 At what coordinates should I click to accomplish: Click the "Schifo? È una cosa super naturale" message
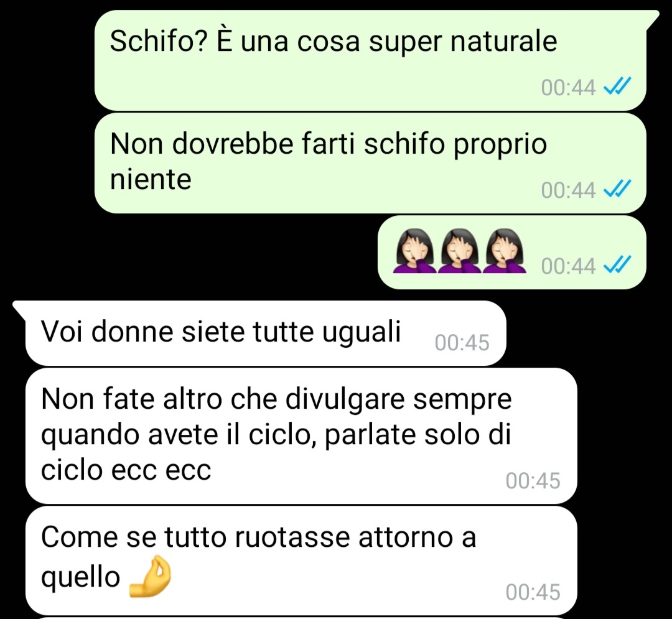[370, 60]
